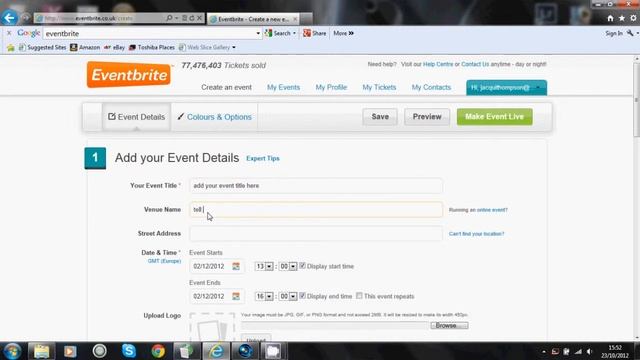Click the Google toolbar Share button
640x360 pixels.
tap(315, 33)
